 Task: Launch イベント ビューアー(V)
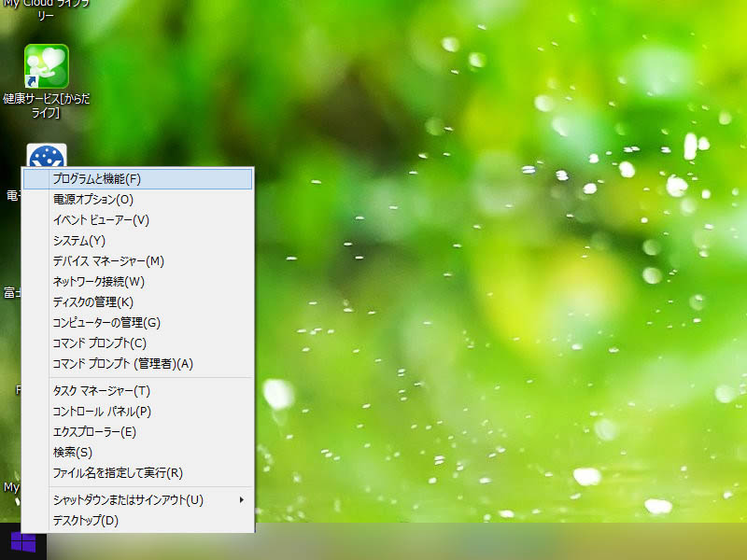pos(101,219)
